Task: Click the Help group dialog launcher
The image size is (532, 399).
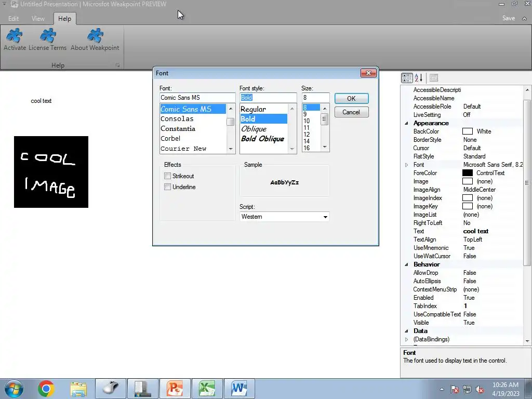Action: pos(118,65)
